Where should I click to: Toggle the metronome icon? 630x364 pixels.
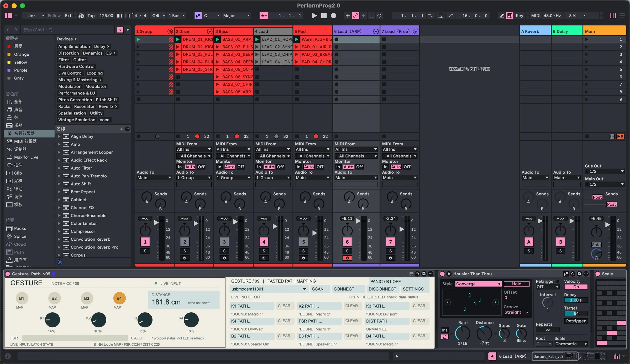pos(156,16)
